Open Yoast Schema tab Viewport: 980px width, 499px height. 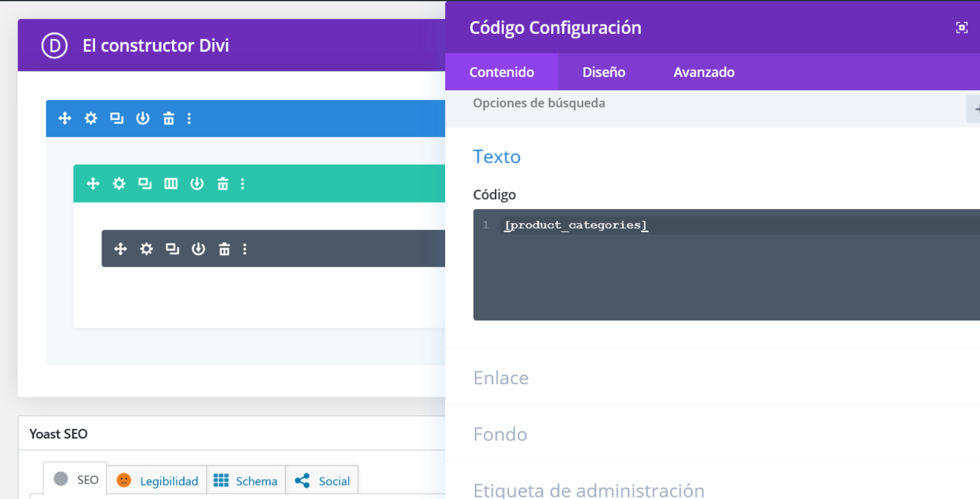tap(246, 481)
